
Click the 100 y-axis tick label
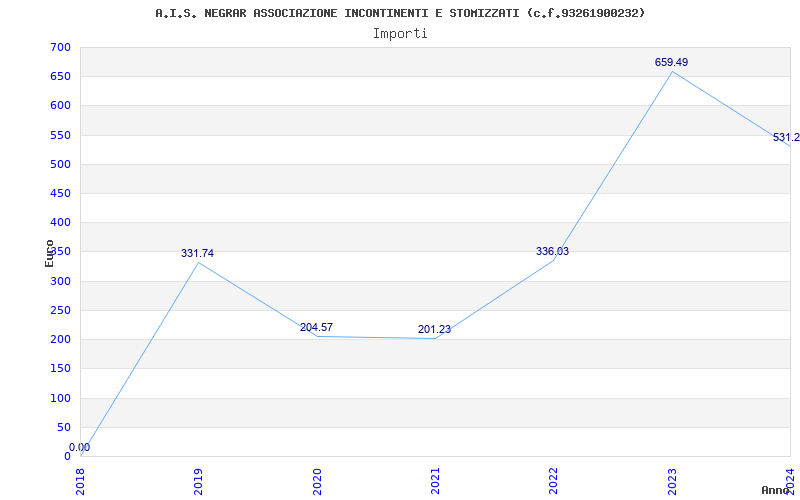coord(60,398)
